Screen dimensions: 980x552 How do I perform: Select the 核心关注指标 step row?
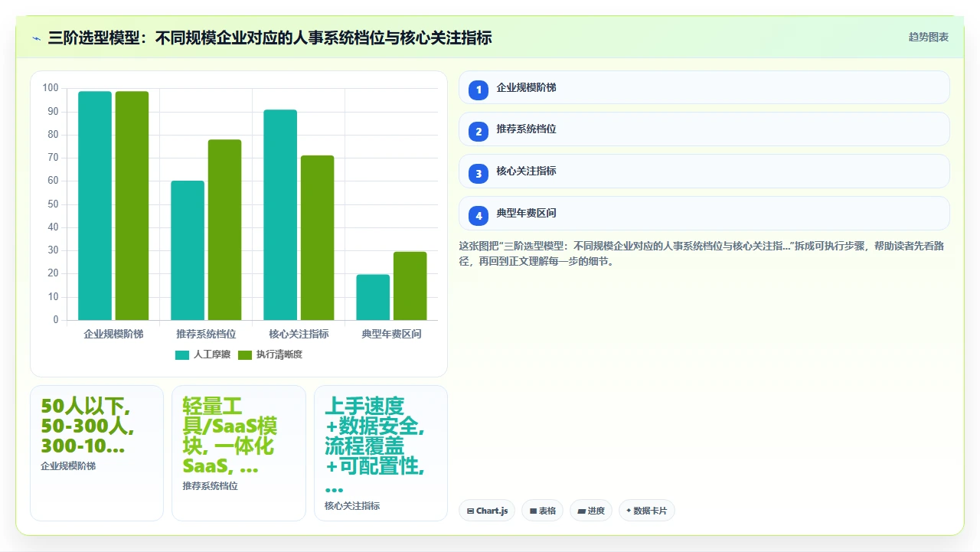click(704, 171)
